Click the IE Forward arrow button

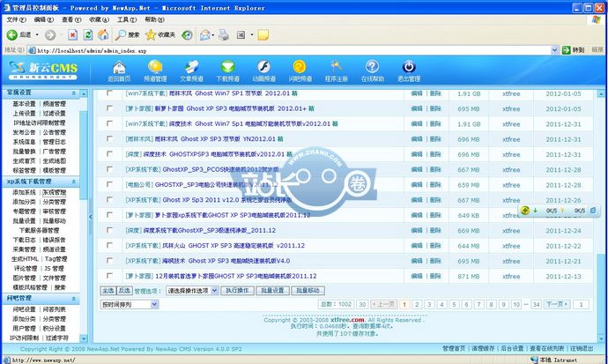[x=50, y=35]
